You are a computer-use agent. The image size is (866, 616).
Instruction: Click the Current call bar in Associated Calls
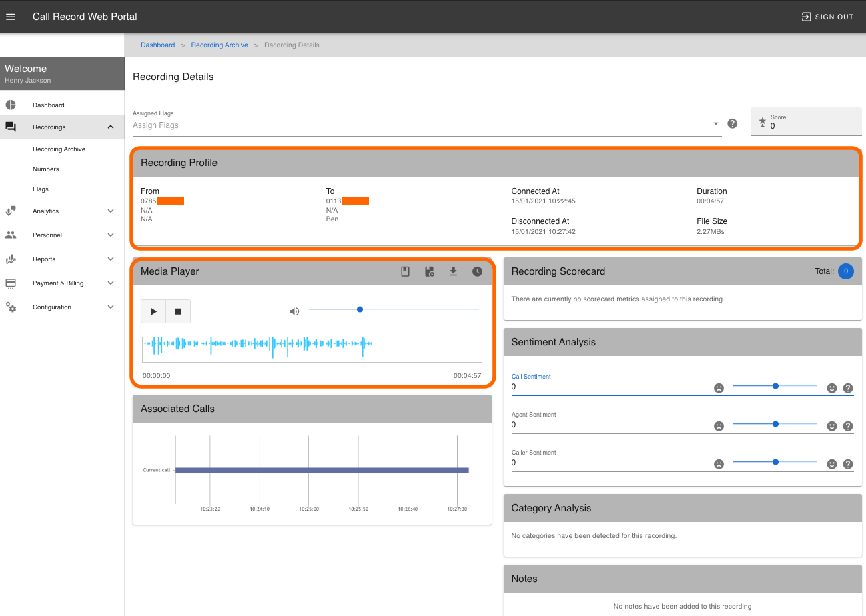coord(322,470)
